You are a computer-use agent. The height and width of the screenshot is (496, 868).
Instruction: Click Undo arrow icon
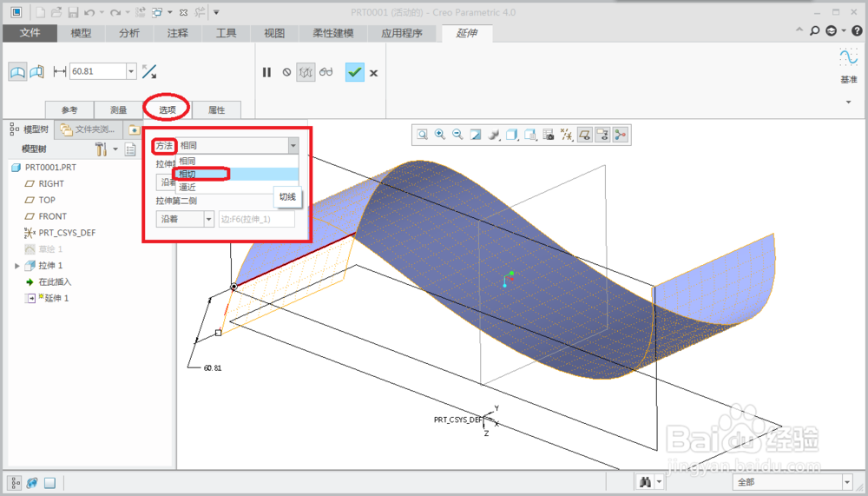89,12
